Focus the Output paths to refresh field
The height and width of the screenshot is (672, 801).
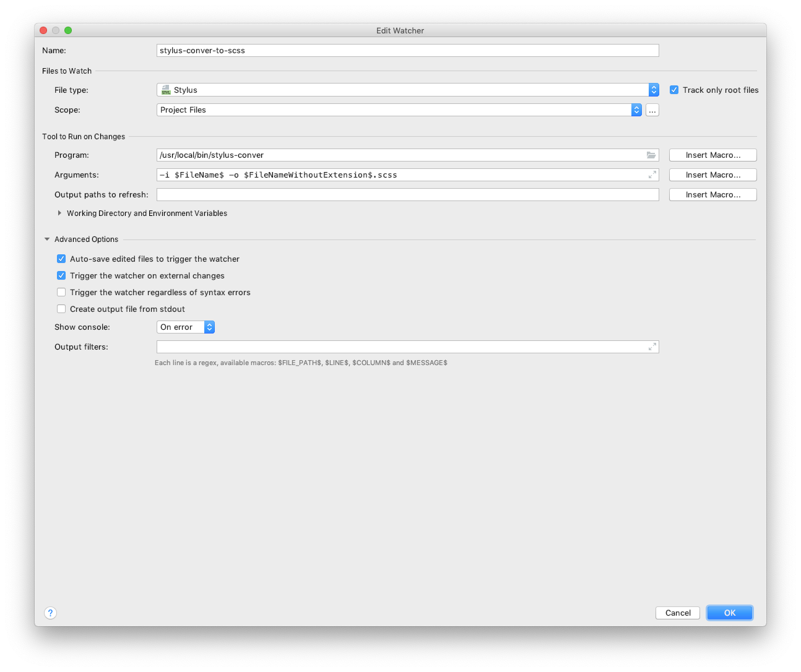[408, 195]
